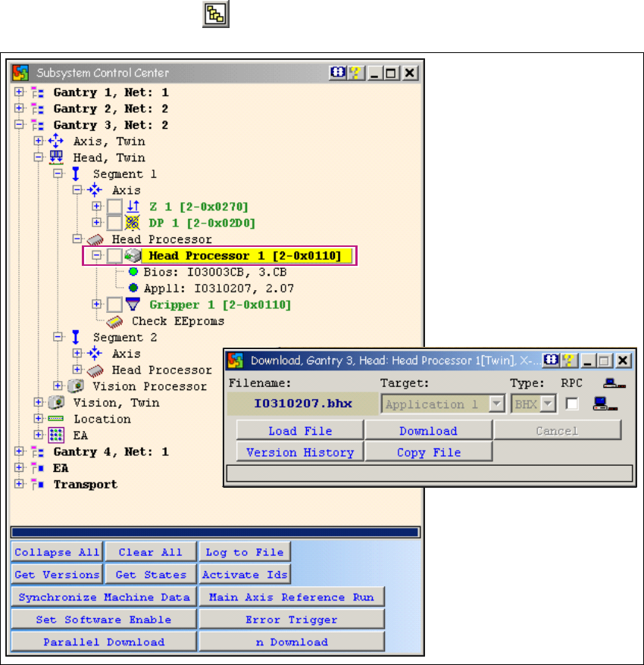Click the Head Processor 1 board icon
Viewport: 644px width, 665px height.
click(x=133, y=255)
